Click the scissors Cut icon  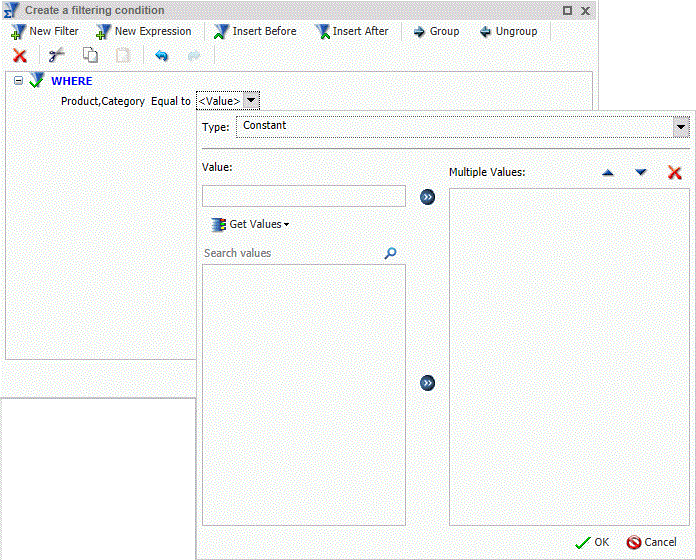click(56, 55)
